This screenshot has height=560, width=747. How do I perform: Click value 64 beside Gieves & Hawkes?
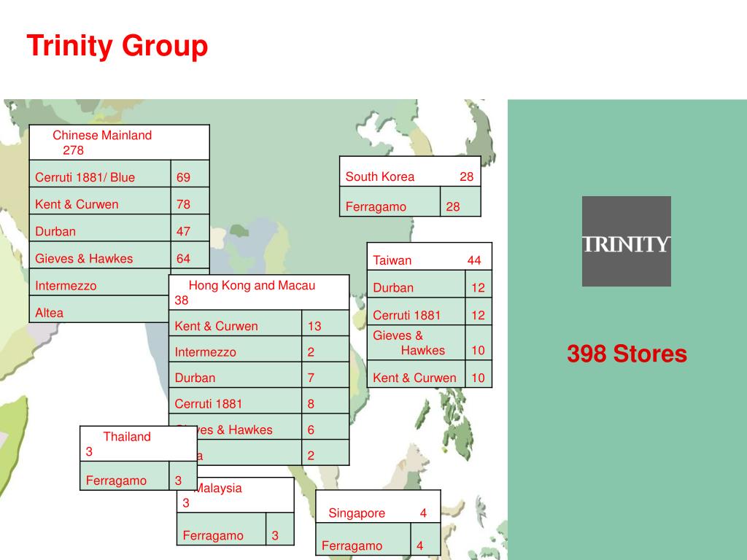(x=190, y=254)
